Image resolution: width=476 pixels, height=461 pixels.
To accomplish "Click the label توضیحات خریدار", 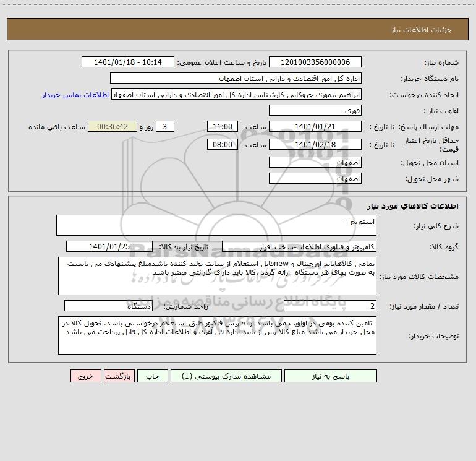I will (434, 336).
